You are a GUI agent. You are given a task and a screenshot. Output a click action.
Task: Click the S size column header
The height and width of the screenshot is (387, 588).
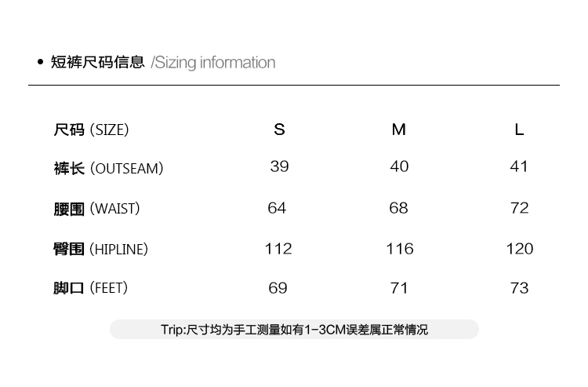(x=279, y=130)
